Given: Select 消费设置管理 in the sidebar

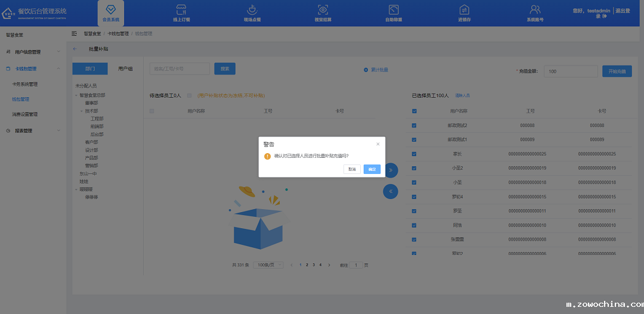Looking at the screenshot, I should (x=25, y=114).
